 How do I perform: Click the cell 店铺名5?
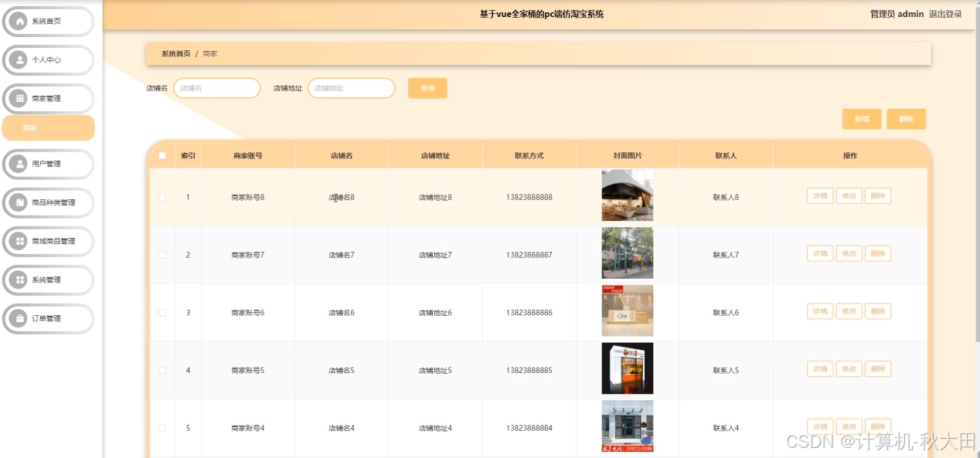342,371
